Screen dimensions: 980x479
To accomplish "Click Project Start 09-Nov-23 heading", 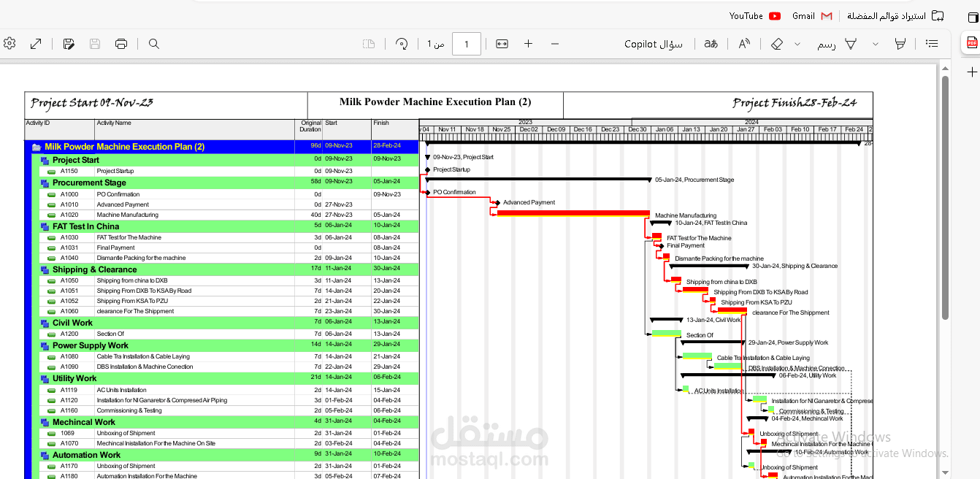I will click(92, 103).
